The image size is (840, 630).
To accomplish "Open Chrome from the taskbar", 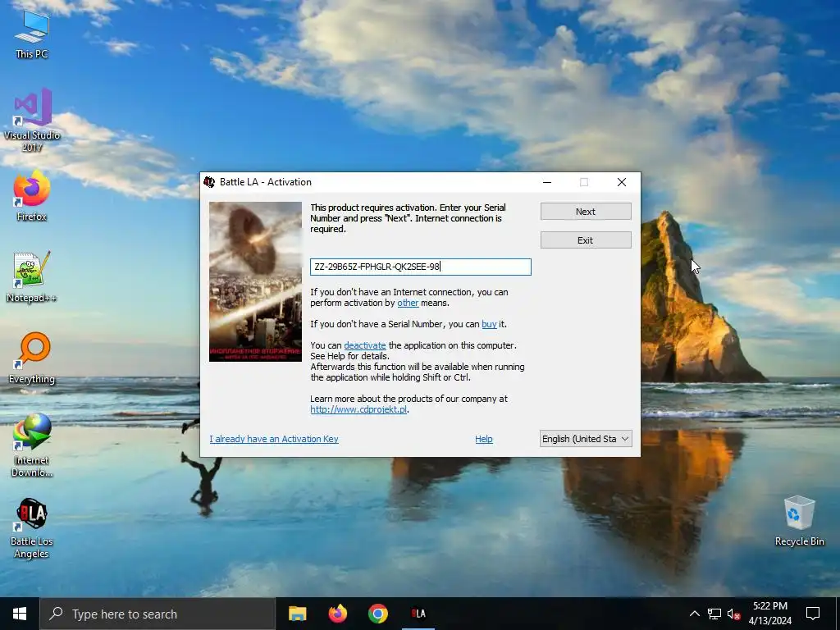I will (x=377, y=614).
